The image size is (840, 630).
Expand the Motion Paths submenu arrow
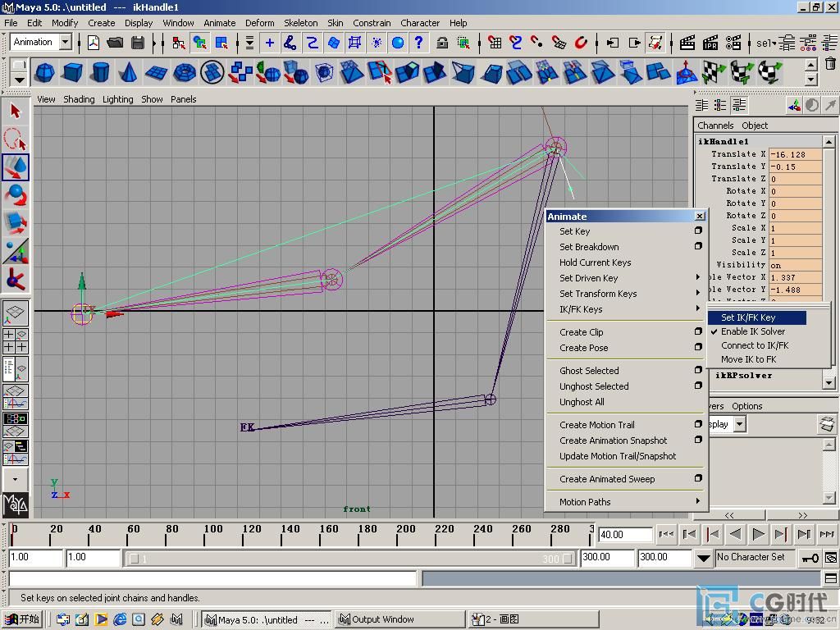(697, 501)
